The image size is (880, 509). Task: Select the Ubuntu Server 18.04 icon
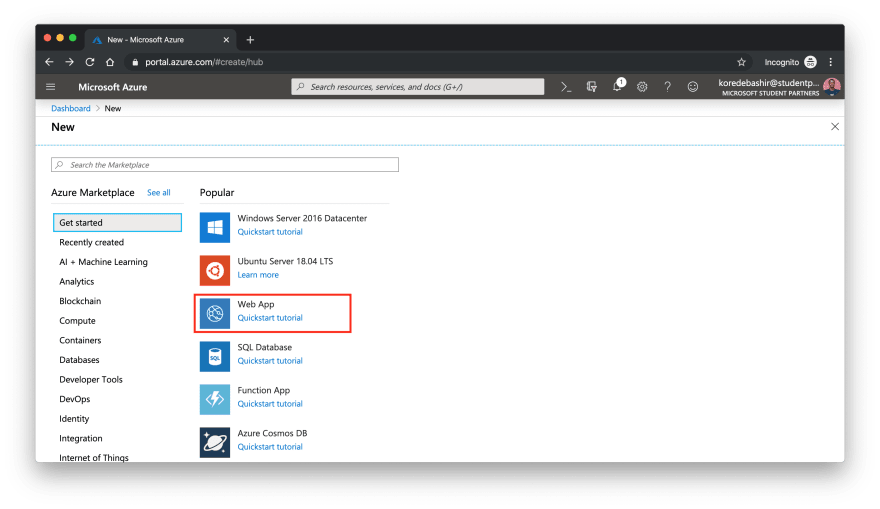click(x=214, y=270)
